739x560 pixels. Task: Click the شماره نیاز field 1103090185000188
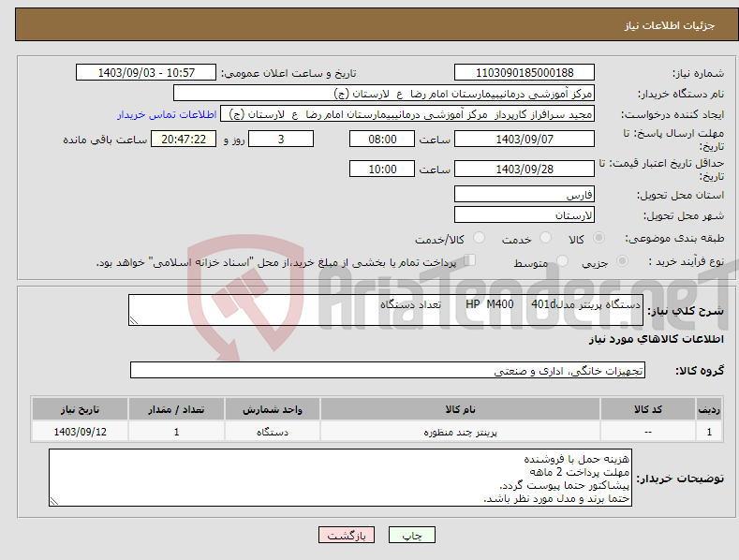coord(525,73)
